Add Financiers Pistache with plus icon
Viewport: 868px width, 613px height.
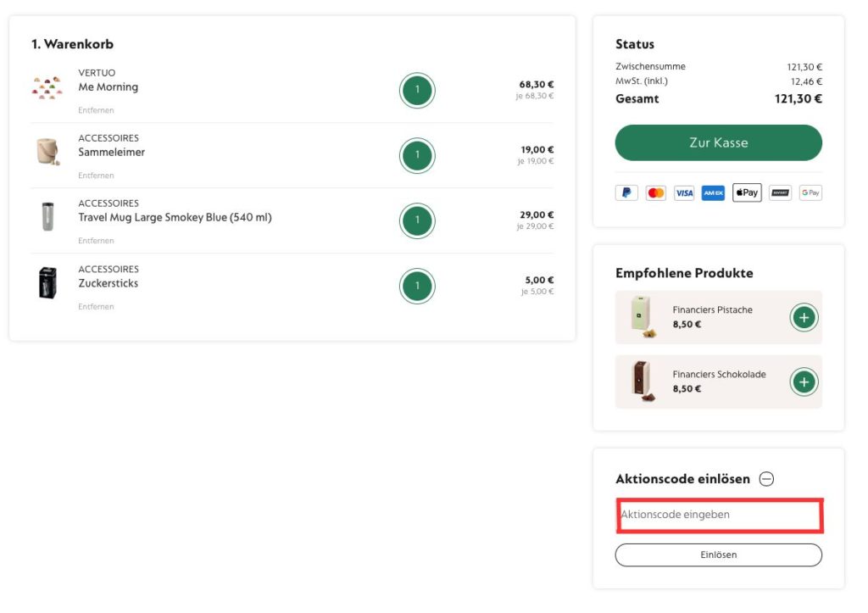pyautogui.click(x=804, y=317)
